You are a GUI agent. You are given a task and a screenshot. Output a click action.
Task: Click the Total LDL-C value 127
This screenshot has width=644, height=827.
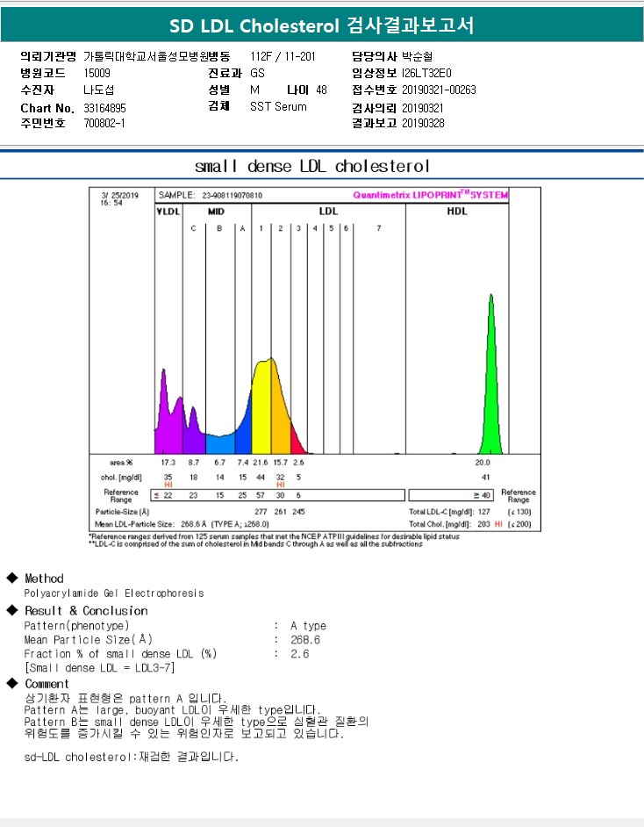tap(483, 512)
